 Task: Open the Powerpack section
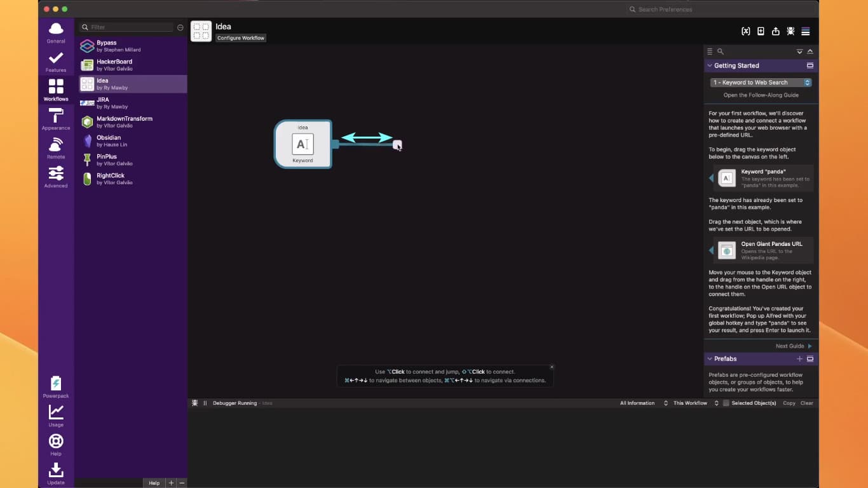[56, 387]
